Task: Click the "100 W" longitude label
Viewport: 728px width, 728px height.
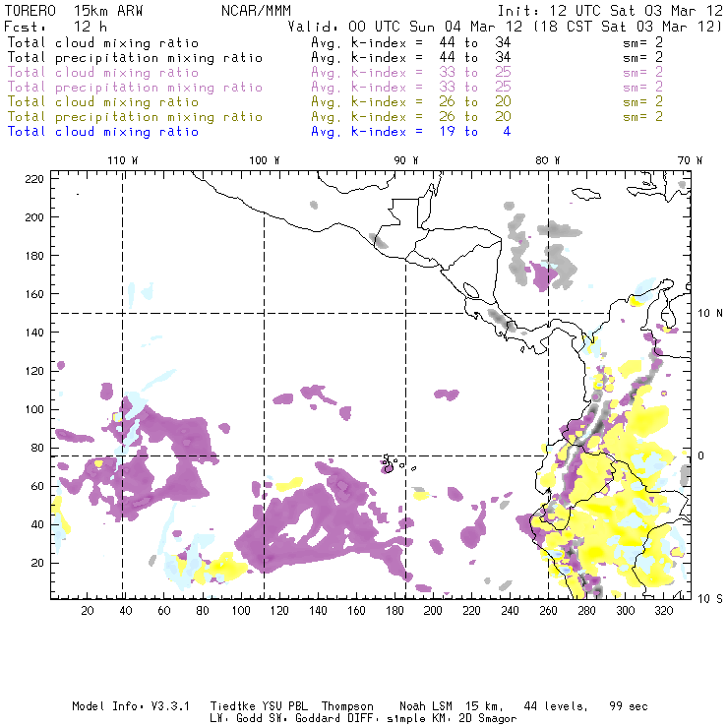Action: 265,160
